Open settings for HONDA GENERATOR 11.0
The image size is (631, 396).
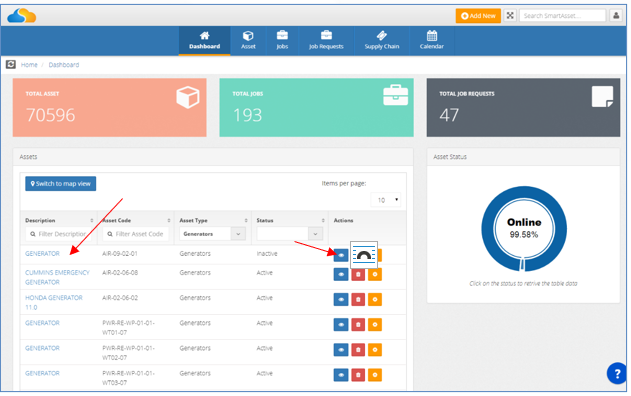375,299
